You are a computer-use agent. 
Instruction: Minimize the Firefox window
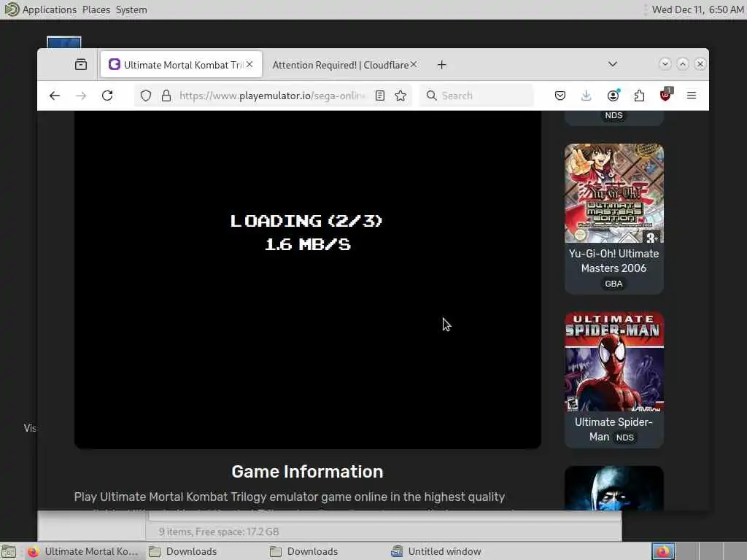click(665, 64)
